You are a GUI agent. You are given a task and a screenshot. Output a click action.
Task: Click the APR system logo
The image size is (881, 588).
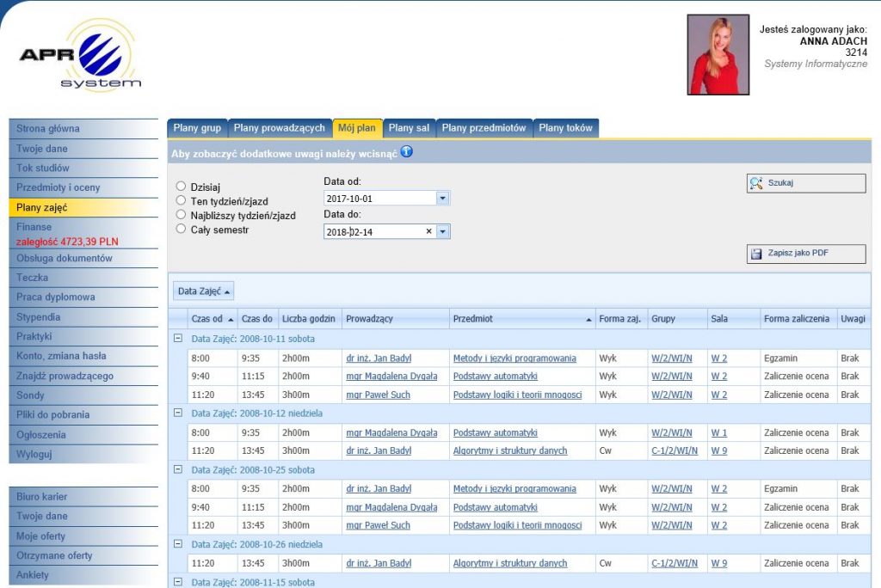point(80,54)
